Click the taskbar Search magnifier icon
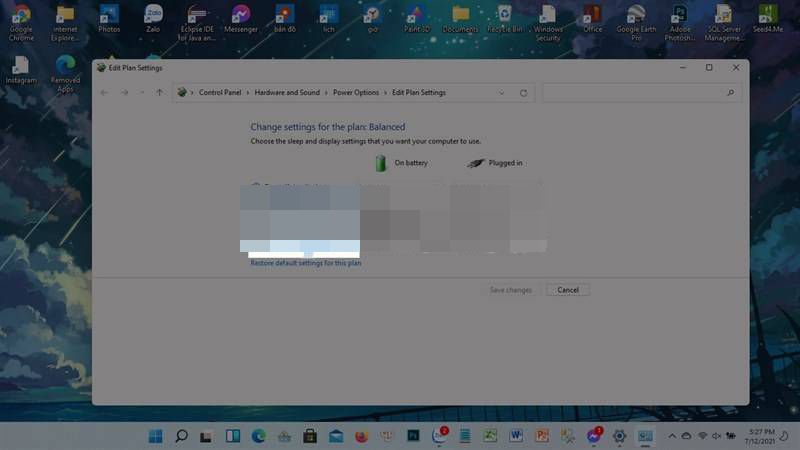Viewport: 800px width, 450px height. [182, 436]
